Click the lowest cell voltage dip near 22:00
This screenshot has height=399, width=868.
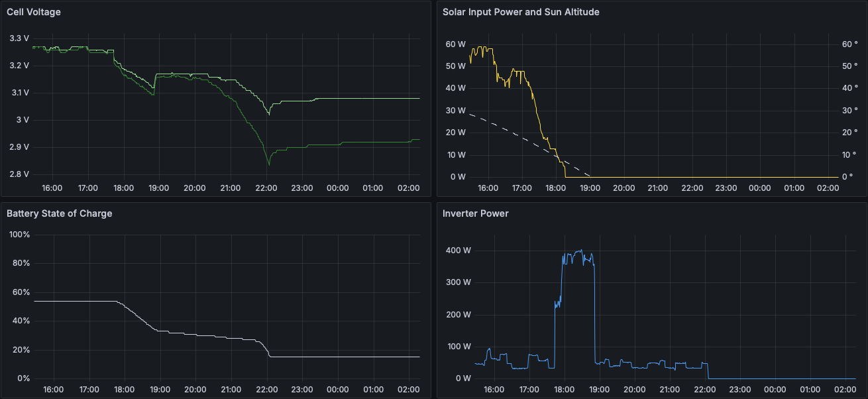click(x=268, y=164)
